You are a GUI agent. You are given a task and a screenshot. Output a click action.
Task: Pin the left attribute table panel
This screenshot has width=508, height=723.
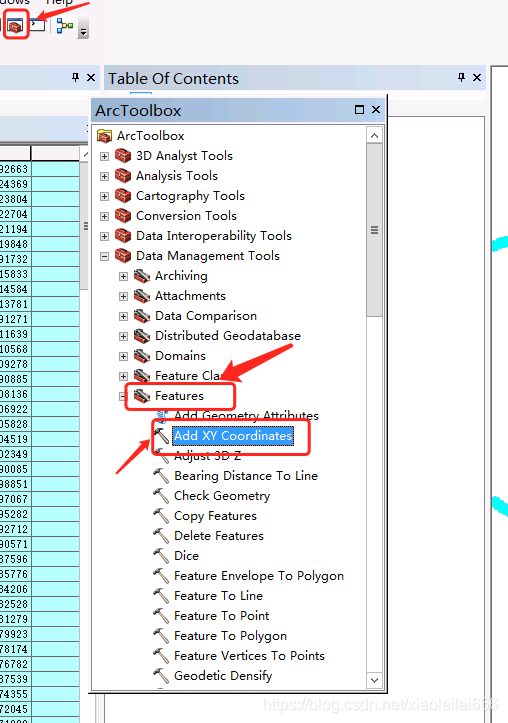click(x=75, y=77)
